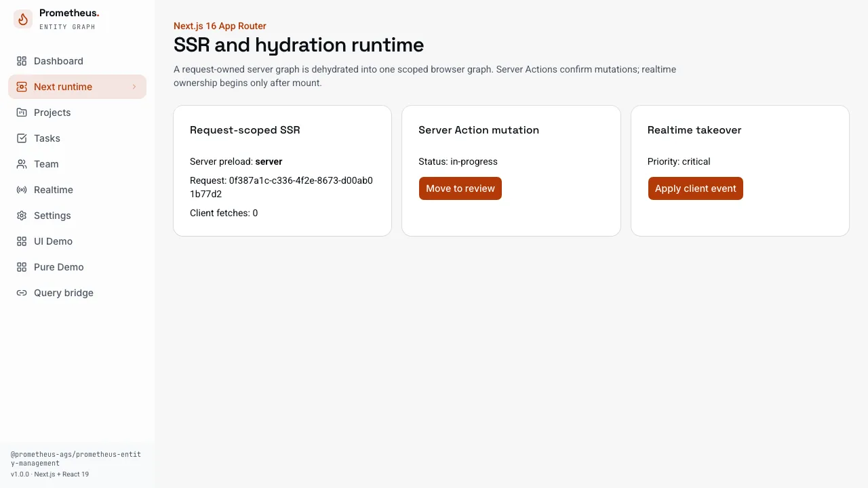Screen dimensions: 868x488
Task: Click the SSR and hydration runtime heading
Action: [298, 45]
